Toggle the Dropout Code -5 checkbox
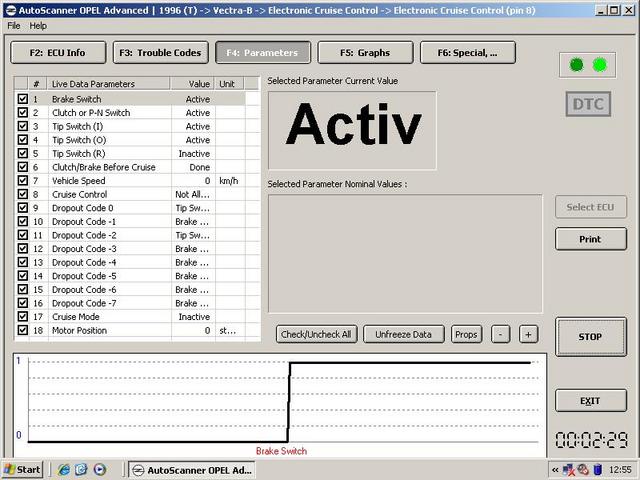The width and height of the screenshot is (640, 480). point(22,276)
